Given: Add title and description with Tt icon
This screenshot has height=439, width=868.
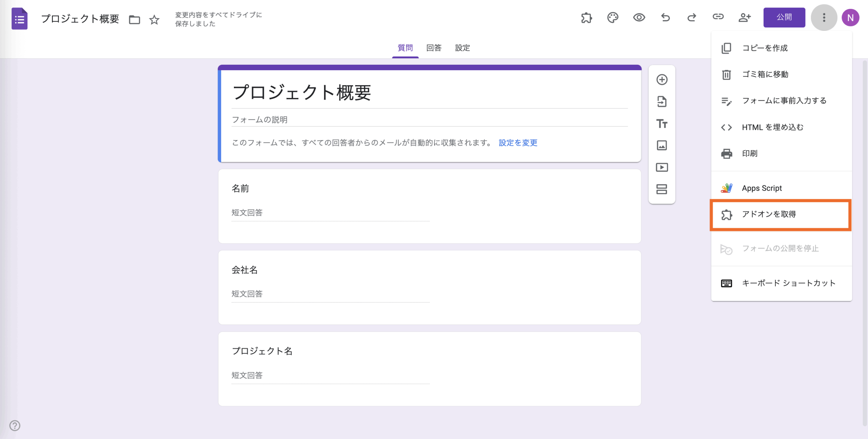Looking at the screenshot, I should (662, 124).
